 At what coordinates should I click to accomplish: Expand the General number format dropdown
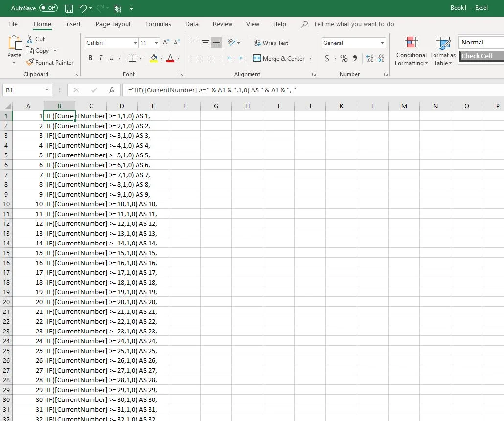coord(382,43)
